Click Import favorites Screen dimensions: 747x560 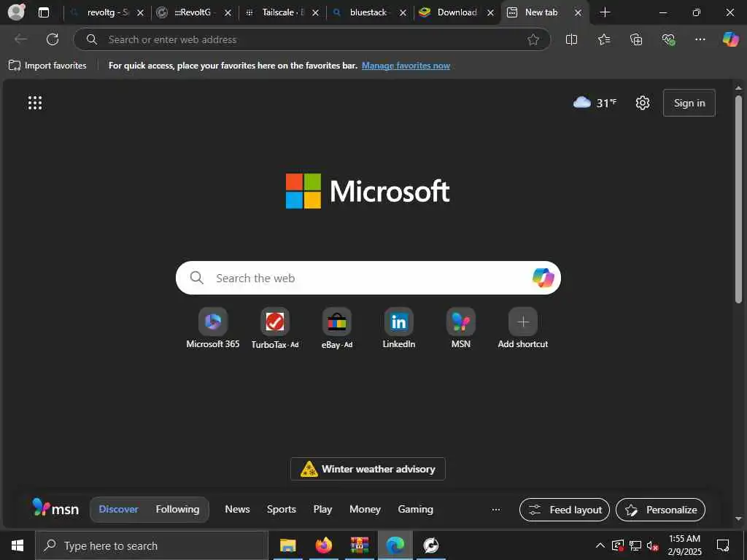(47, 66)
